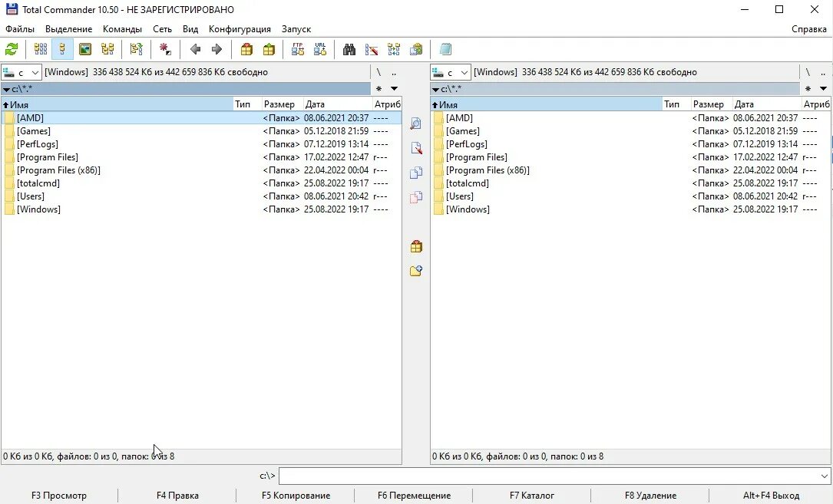Image resolution: width=833 pixels, height=504 pixels.
Task: Sort left panel by Имя column header
Action: coord(117,104)
